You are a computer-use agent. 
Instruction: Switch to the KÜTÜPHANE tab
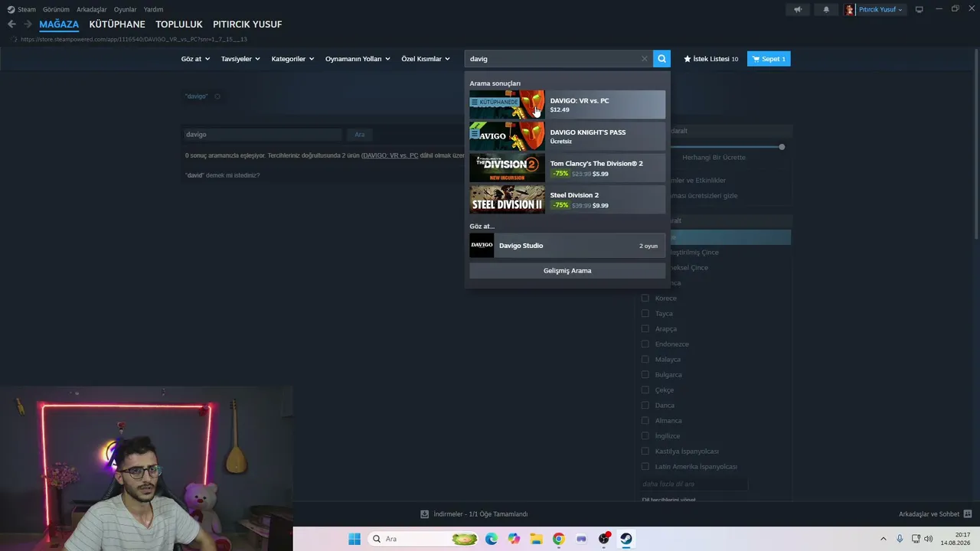click(117, 24)
